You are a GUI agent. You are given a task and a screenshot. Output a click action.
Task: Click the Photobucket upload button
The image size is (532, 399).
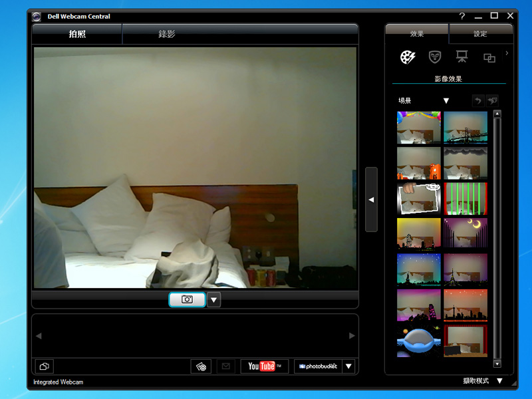click(x=318, y=366)
